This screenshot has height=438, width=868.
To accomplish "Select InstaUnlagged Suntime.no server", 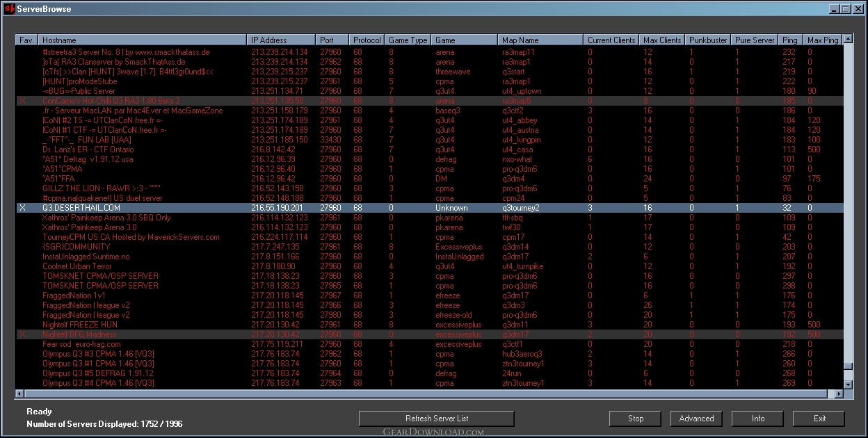I will [x=429, y=257].
